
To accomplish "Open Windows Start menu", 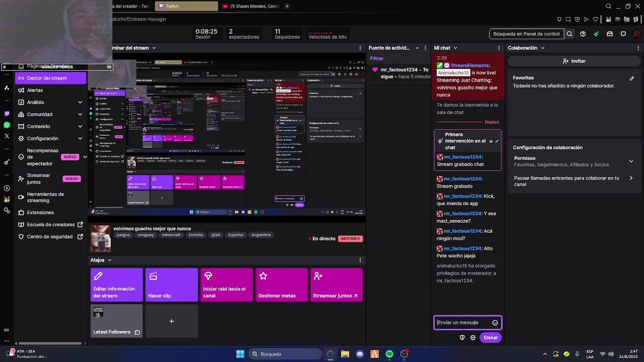I will point(240,354).
